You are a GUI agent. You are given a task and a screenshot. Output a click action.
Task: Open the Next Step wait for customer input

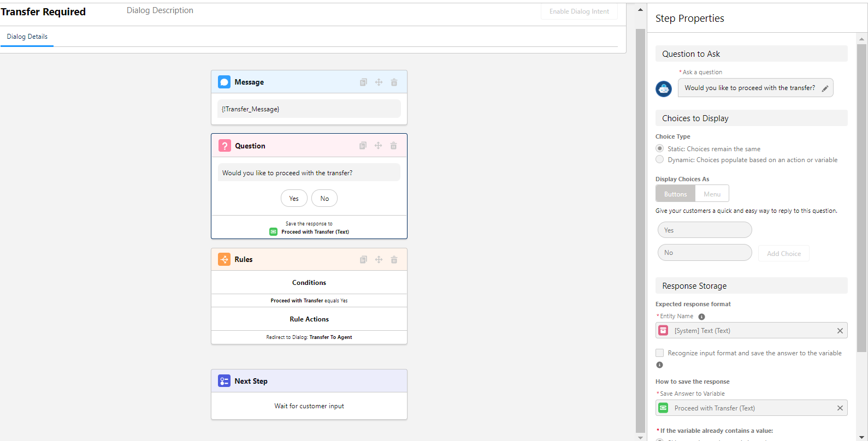[309, 406]
